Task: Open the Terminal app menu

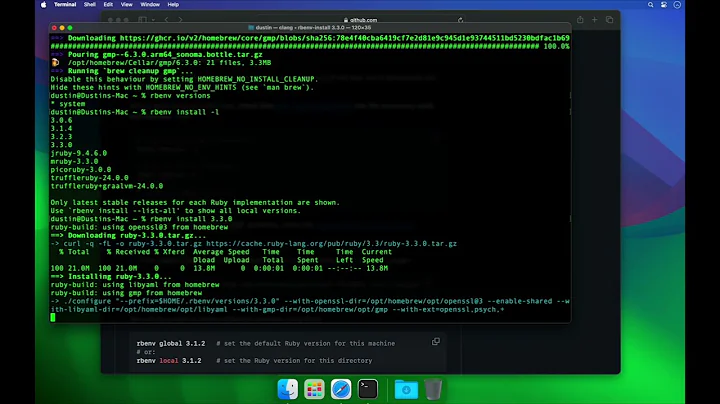Action: pos(65,5)
